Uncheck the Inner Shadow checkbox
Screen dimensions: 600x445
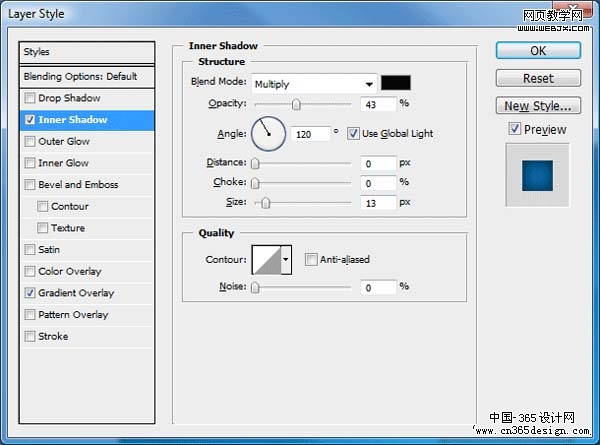[29, 120]
